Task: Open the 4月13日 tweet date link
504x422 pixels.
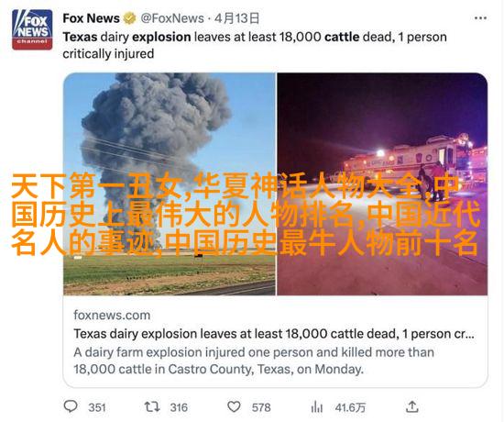Action: click(x=236, y=18)
